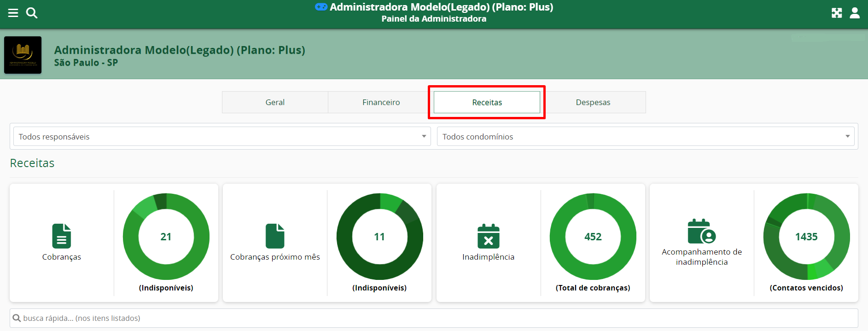Open the hamburger menu

coord(13,13)
